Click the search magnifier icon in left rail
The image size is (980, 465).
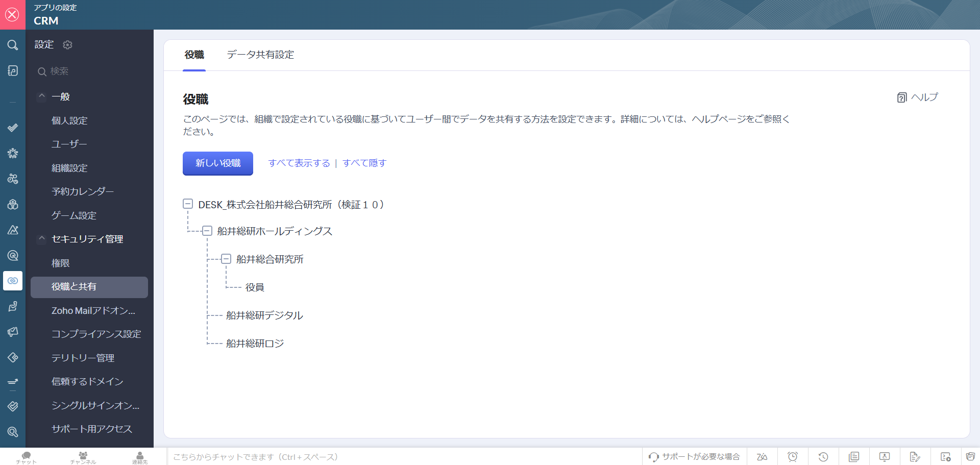(x=13, y=45)
